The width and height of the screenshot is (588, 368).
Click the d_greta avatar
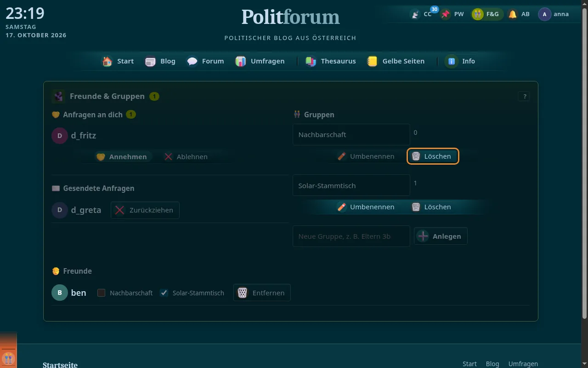[x=60, y=210]
